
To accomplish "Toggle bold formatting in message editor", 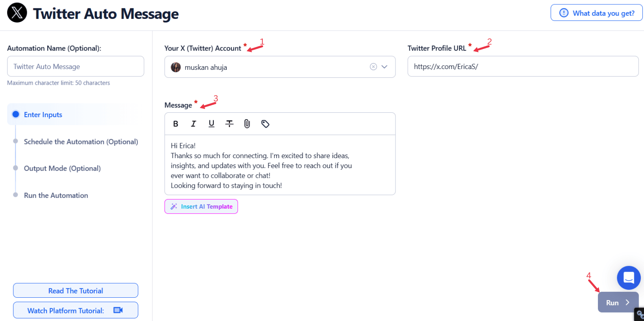I will click(x=176, y=124).
